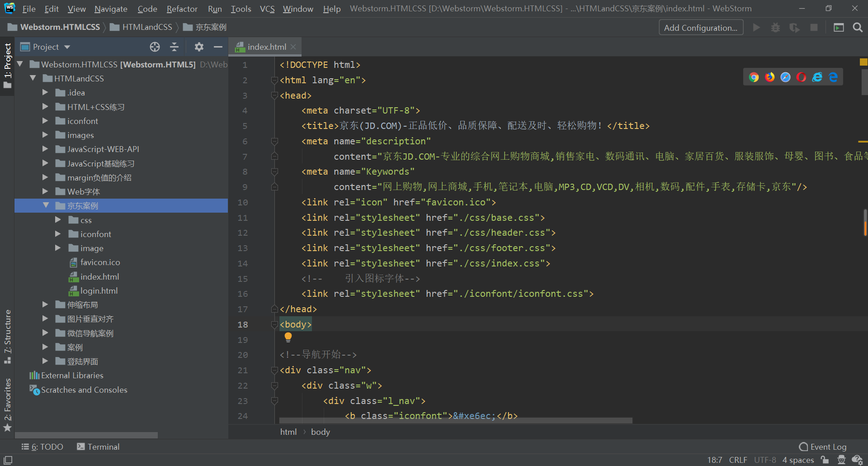The width and height of the screenshot is (868, 466).
Task: Click tool window quick access icon bottom-left
Action: [8, 460]
